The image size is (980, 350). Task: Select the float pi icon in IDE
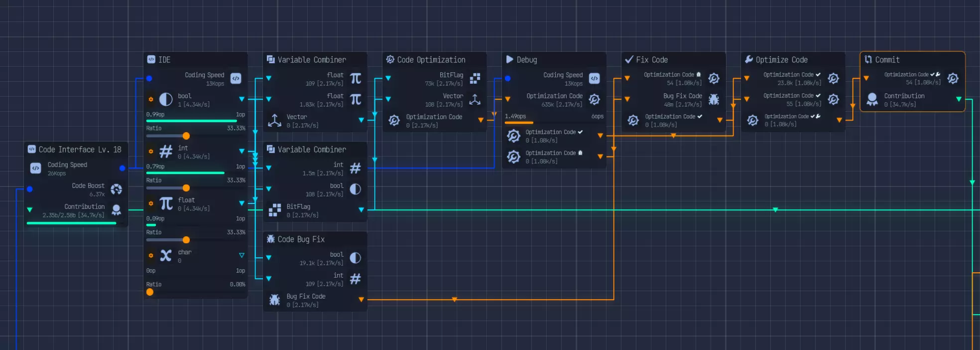pos(166,203)
